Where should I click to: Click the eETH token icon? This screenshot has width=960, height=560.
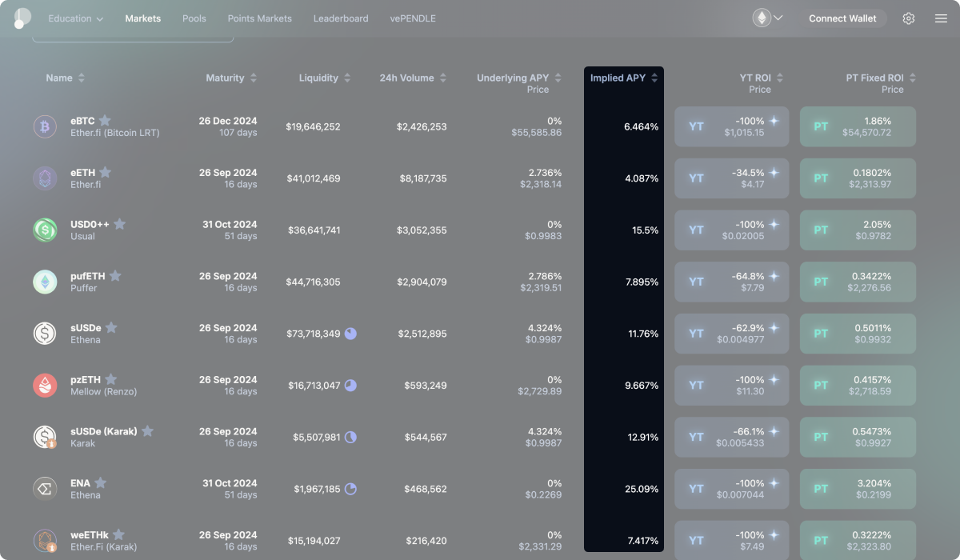45,178
